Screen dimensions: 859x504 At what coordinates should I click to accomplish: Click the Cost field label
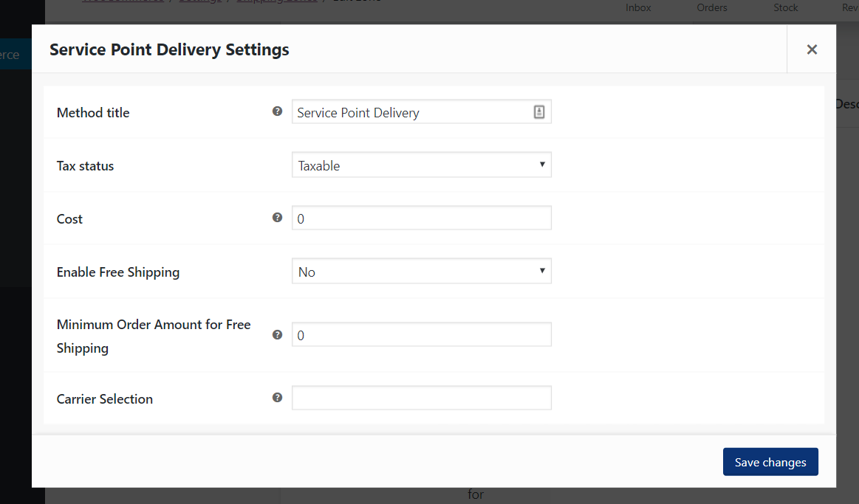pos(69,219)
